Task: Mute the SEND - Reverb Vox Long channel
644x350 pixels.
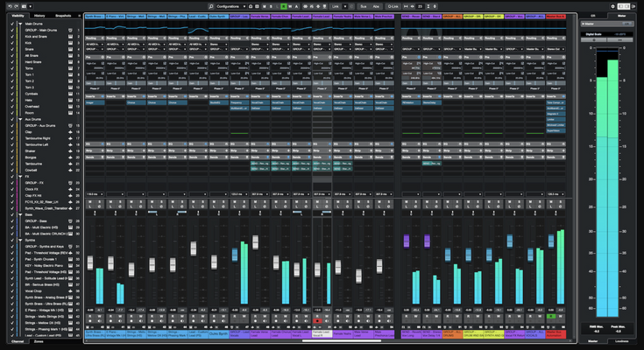Action: (x=407, y=202)
